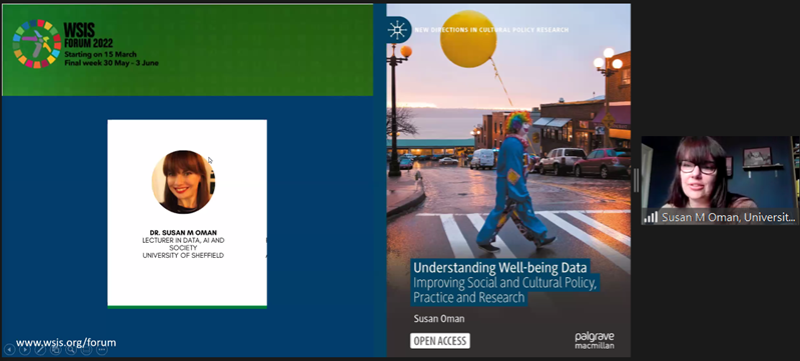Click 'UNIVERSITY OF SHEFFIELD' text

[183, 255]
